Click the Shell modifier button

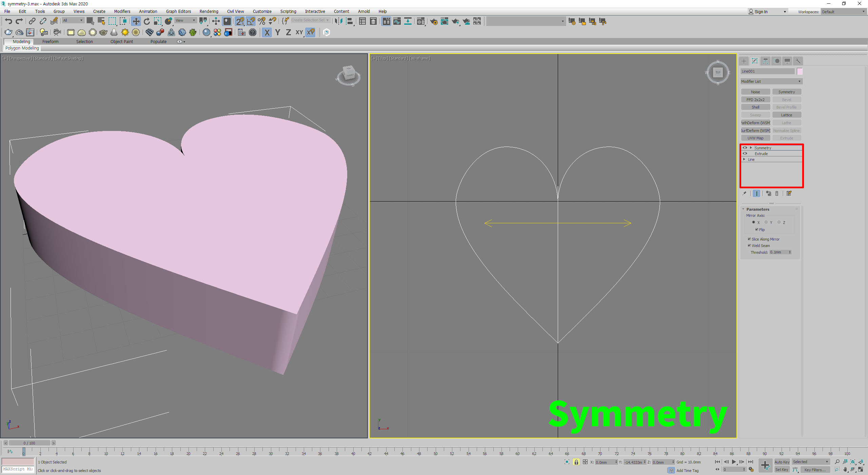click(x=755, y=107)
